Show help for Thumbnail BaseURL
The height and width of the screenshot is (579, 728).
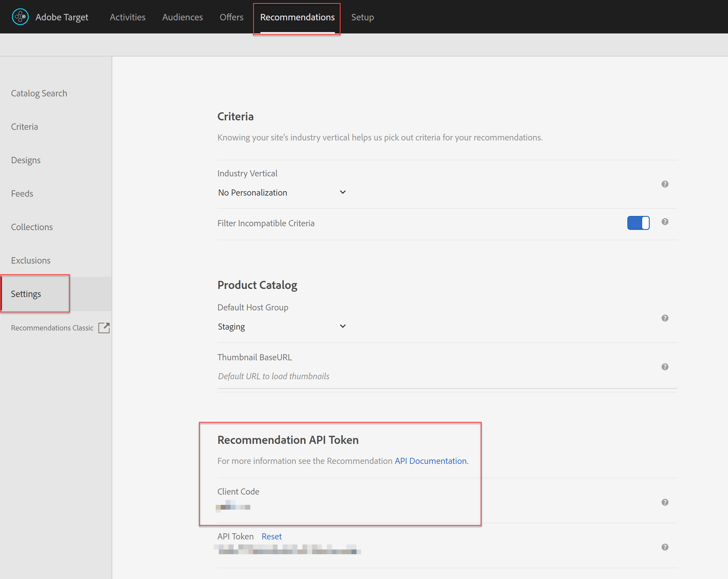tap(664, 367)
